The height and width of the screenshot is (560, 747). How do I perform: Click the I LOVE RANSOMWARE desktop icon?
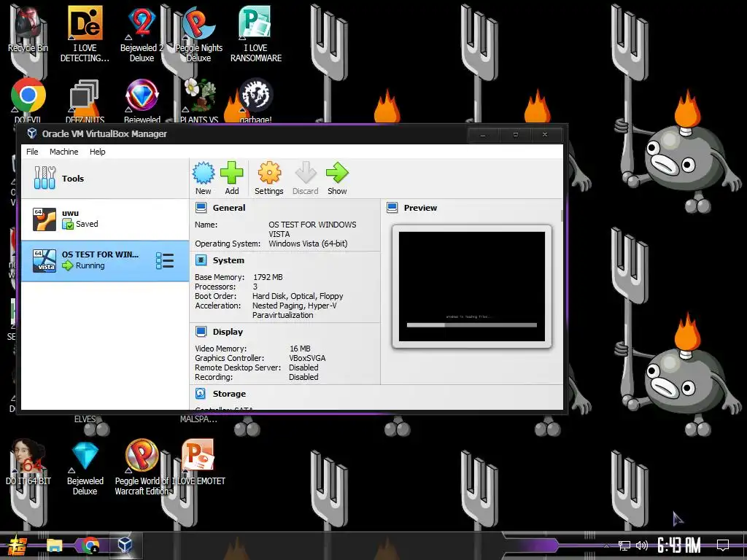[x=256, y=34]
